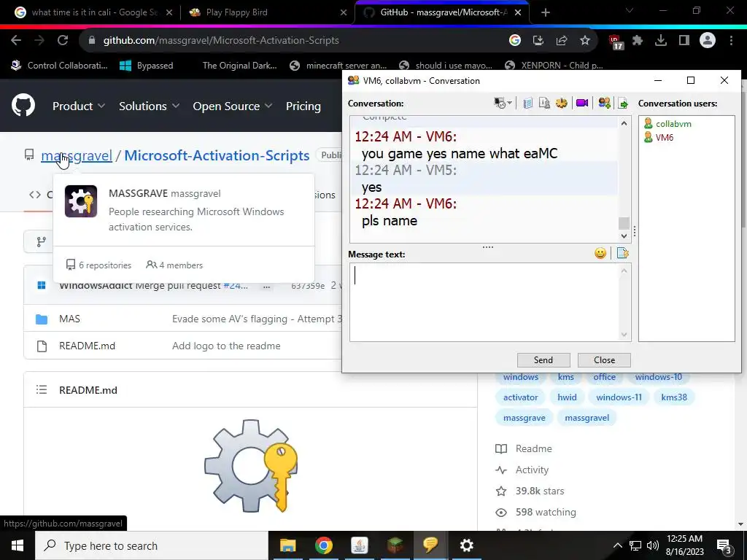This screenshot has width=747, height=560.
Task: Click the Close button in Conversation window
Action: coord(604,360)
